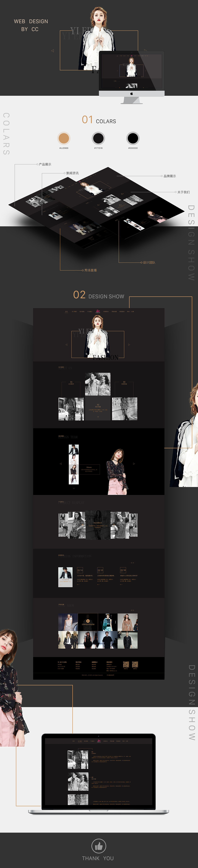
Task: Select fourth team member thumbnail
Action: pos(74,479)
